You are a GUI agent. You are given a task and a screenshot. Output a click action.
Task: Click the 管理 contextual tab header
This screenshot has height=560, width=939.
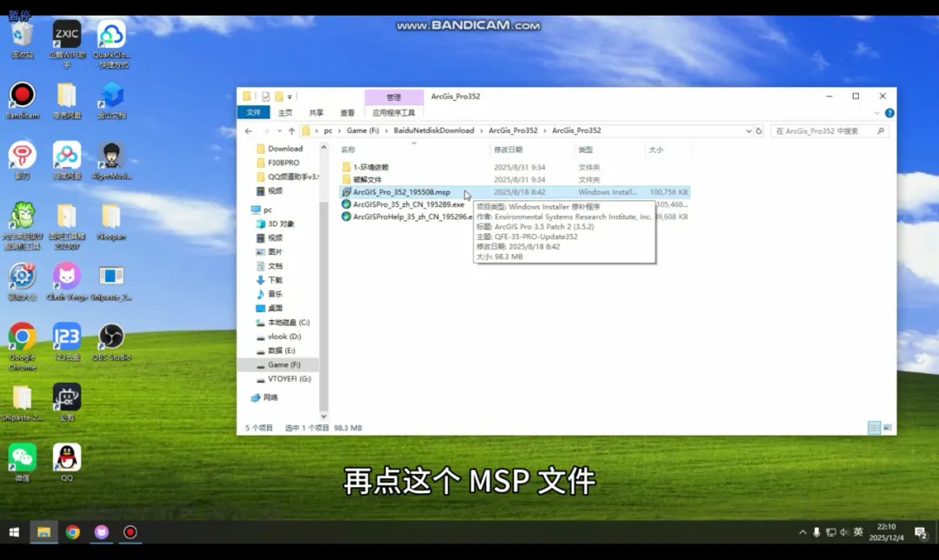pyautogui.click(x=394, y=97)
